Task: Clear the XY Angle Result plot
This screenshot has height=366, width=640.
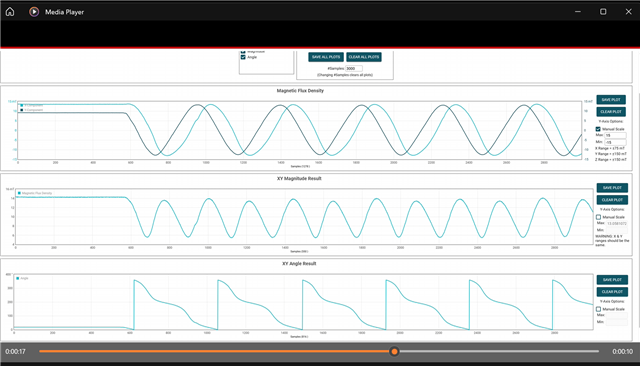Action: click(x=612, y=292)
